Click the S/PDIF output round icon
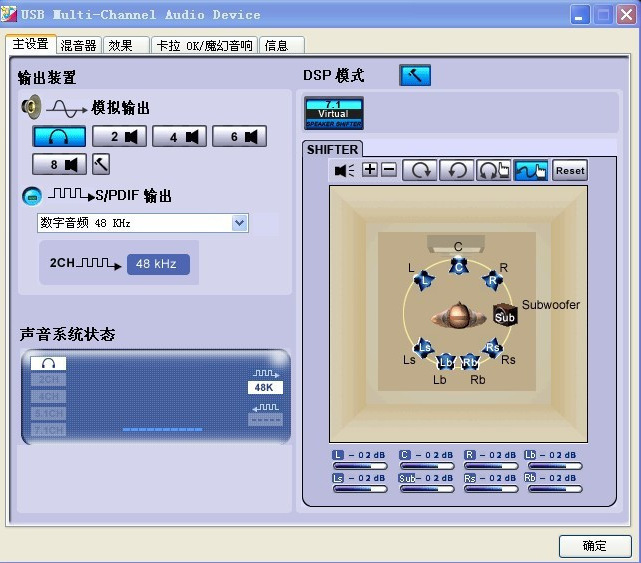The image size is (641, 563). [32, 196]
